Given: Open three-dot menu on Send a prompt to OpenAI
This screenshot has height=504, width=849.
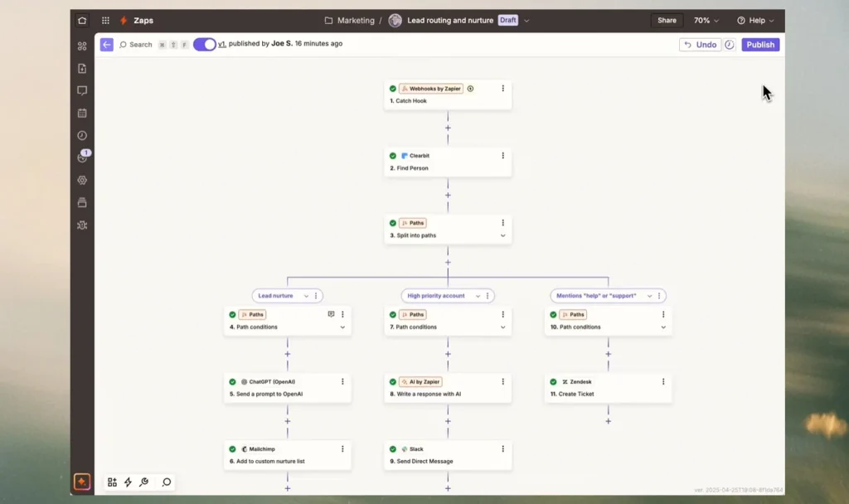Looking at the screenshot, I should (x=342, y=381).
